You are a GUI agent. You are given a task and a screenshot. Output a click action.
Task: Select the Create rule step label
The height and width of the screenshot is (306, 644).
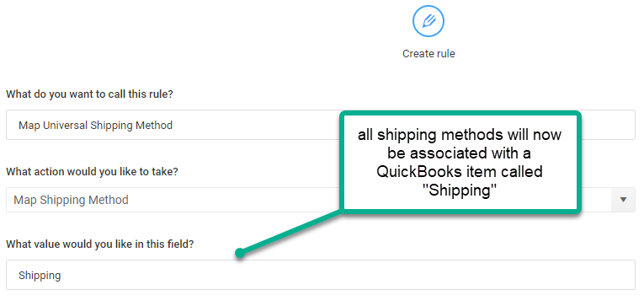pos(428,54)
